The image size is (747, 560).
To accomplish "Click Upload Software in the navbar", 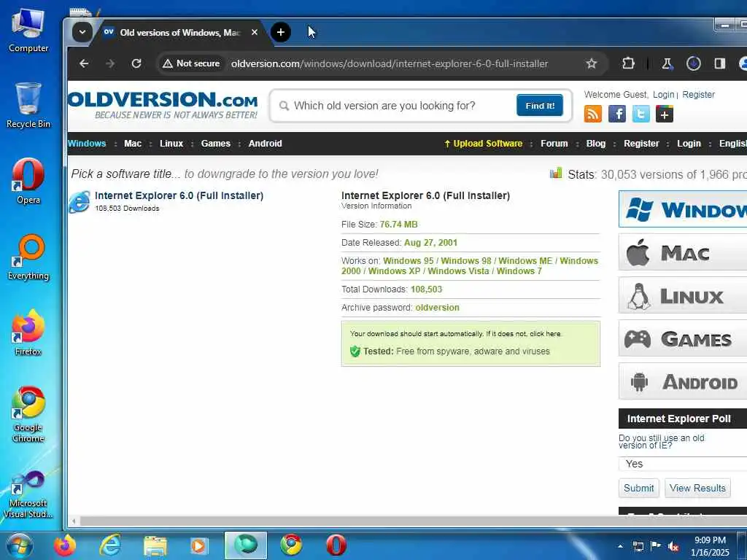I will coord(483,144).
